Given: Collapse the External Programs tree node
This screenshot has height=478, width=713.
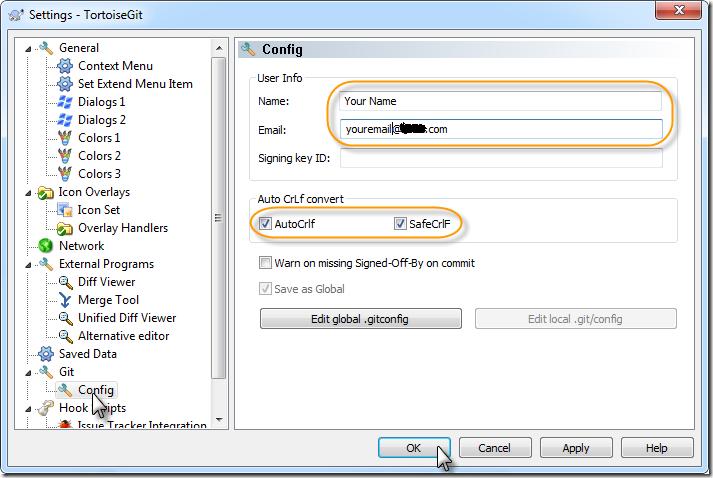Looking at the screenshot, I should click(x=28, y=265).
